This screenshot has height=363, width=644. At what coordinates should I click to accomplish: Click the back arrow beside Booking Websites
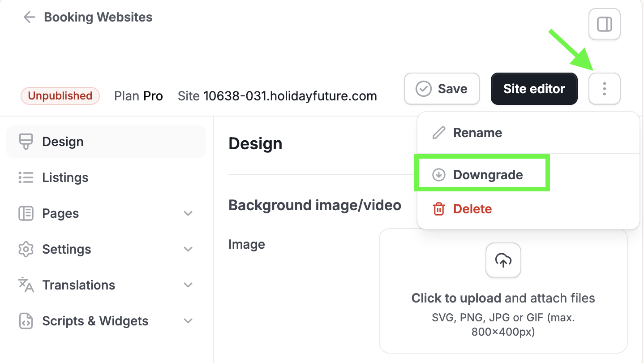[29, 17]
